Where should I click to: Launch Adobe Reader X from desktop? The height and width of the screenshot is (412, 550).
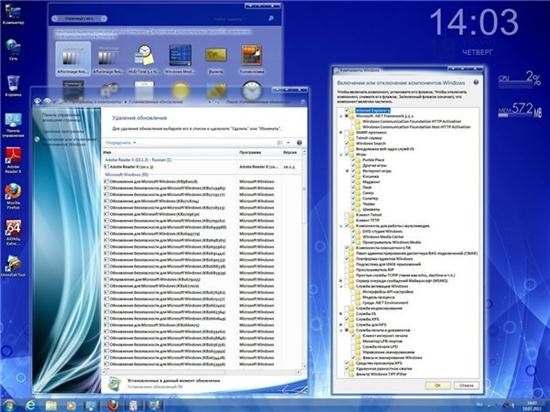pos(13,160)
